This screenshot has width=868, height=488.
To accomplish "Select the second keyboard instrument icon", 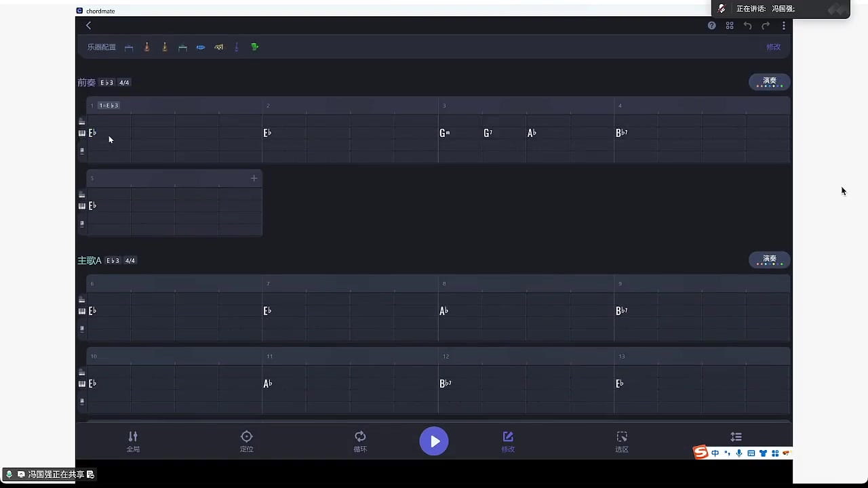I will click(x=183, y=47).
